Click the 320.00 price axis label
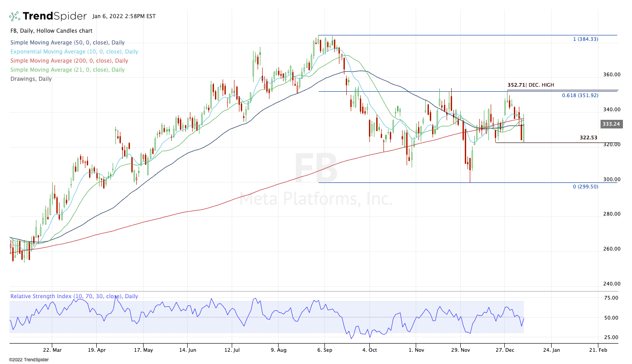The width and height of the screenshot is (632, 364). click(x=611, y=144)
